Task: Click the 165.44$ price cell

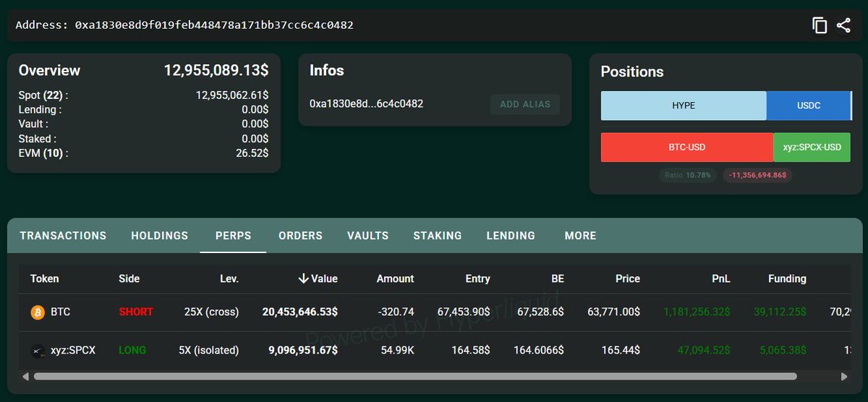Action: click(x=621, y=351)
